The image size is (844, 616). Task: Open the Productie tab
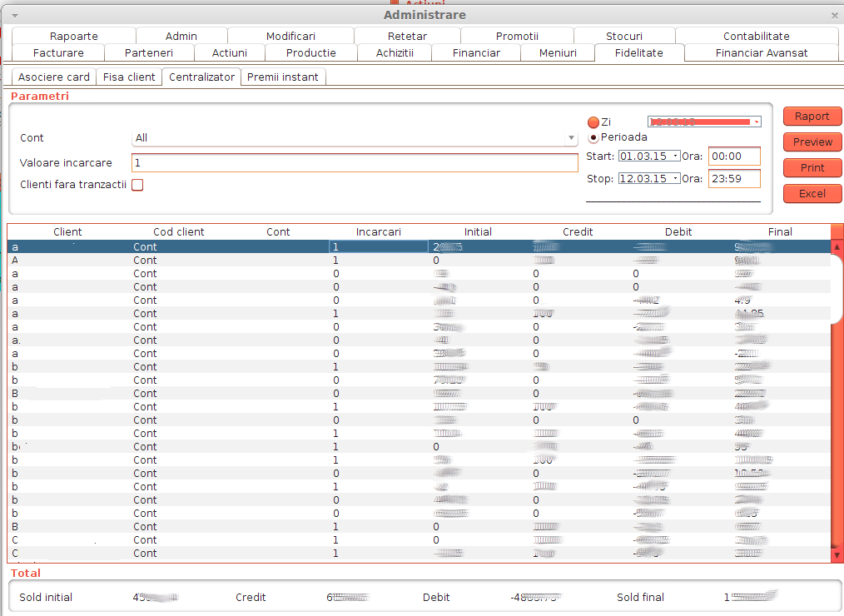(x=311, y=52)
